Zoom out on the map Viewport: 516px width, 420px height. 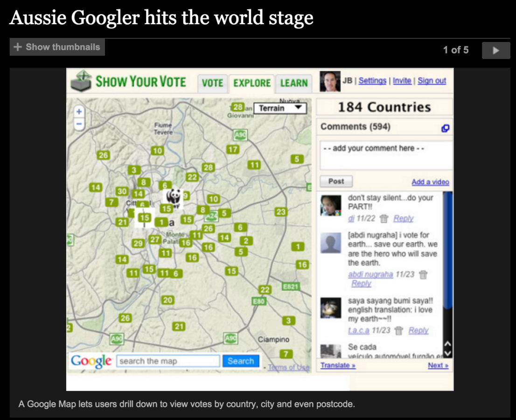pos(79,124)
